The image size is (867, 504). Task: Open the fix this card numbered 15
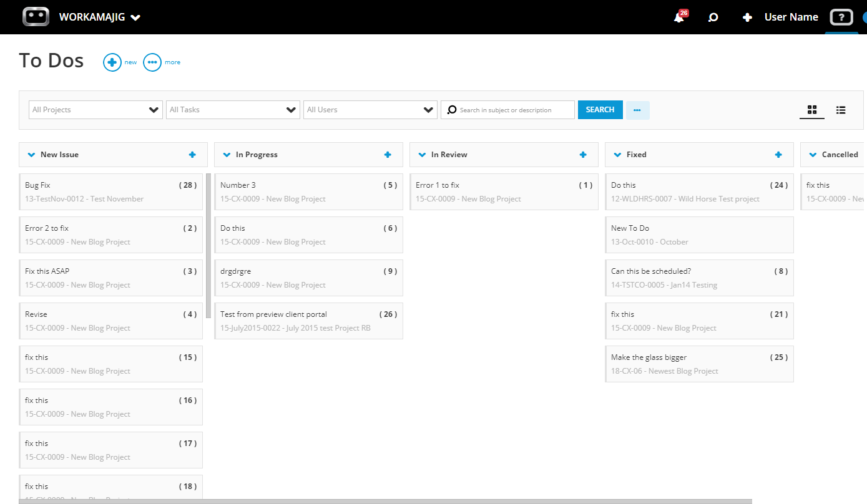tap(110, 364)
